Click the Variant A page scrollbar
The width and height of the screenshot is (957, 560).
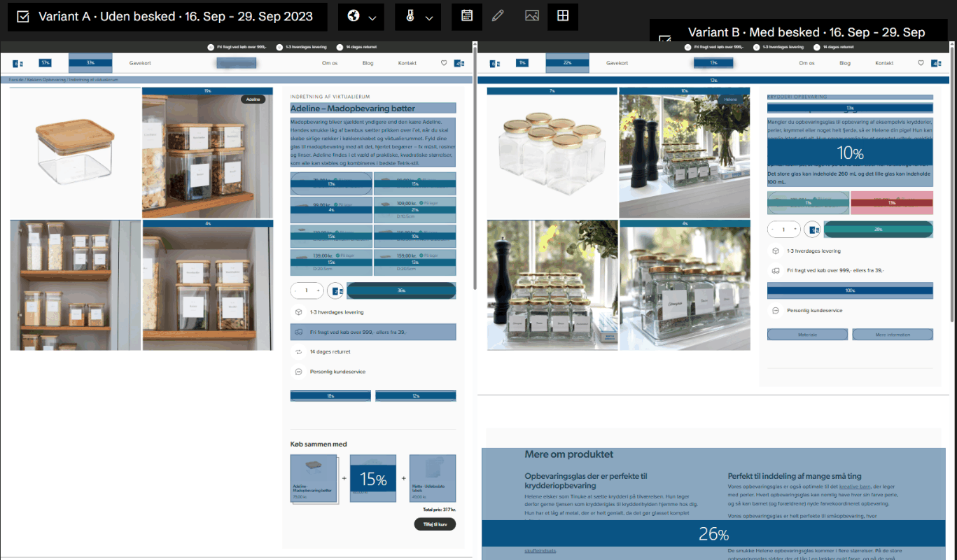point(475,168)
